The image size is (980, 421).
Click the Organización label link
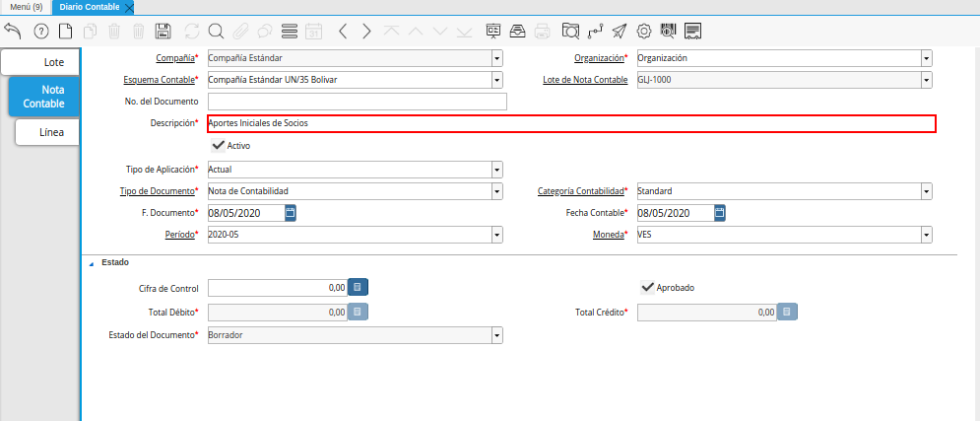pos(599,58)
